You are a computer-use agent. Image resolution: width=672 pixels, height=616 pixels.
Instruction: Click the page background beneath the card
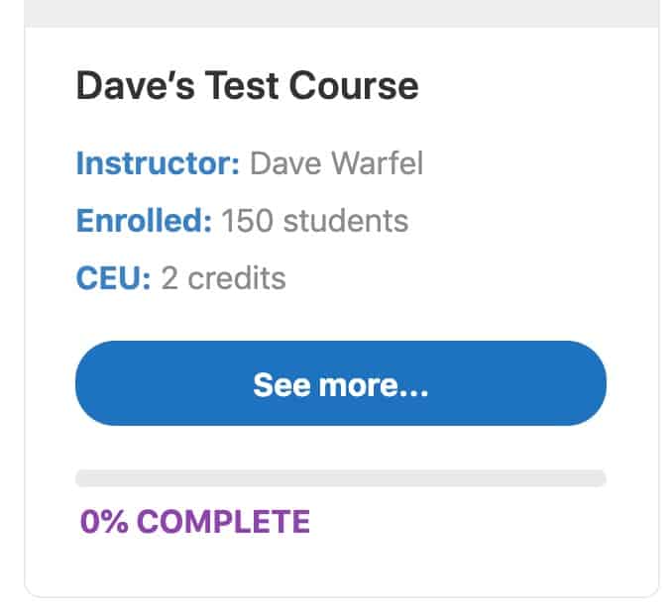tap(341, 607)
